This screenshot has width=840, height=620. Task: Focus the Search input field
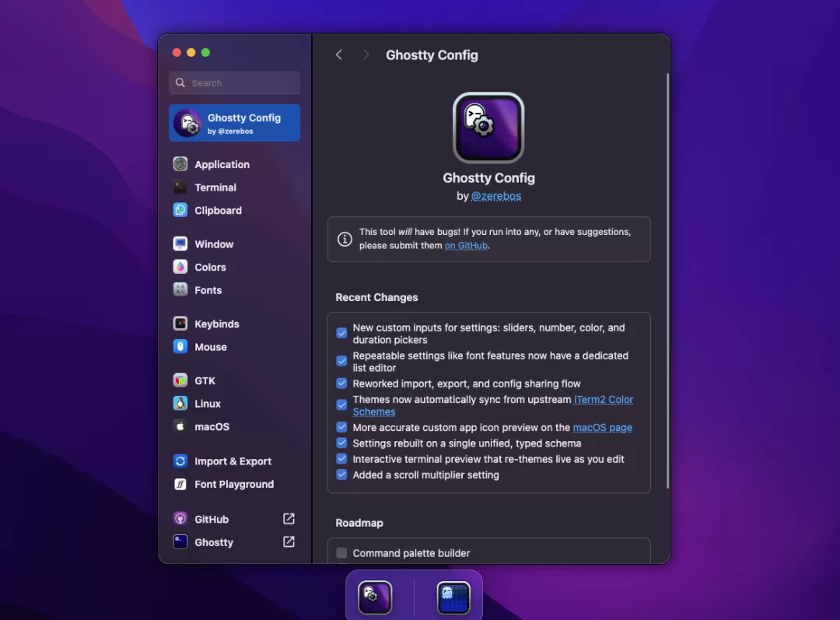tap(235, 82)
